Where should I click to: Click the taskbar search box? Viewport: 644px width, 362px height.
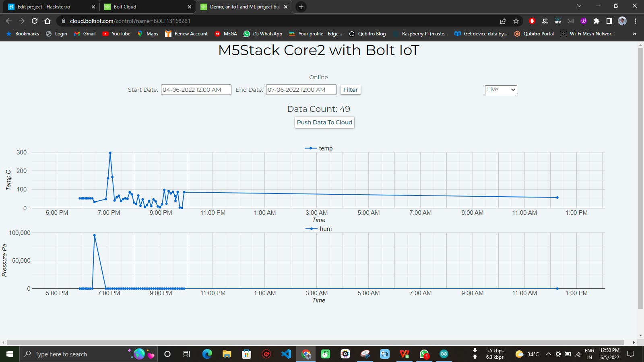pos(88,354)
